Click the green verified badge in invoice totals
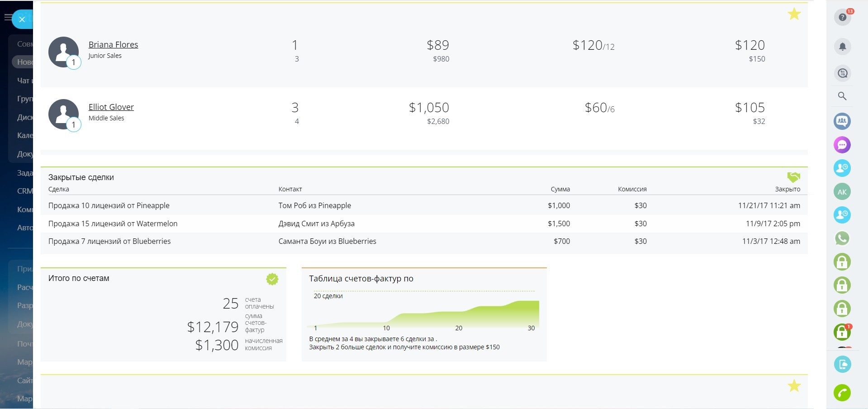Image resolution: width=868 pixels, height=409 pixels. point(272,279)
